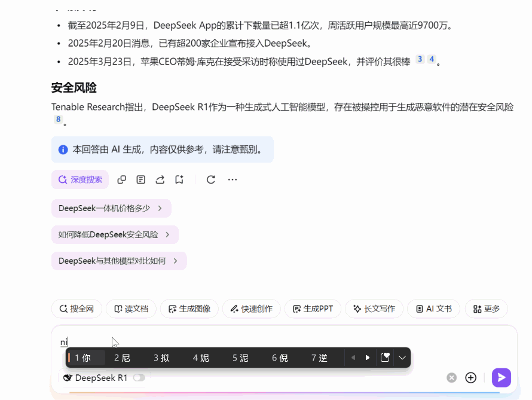Viewport: 532px width, 400px height.
Task: Open the document view icon beside copy
Action: 141,179
